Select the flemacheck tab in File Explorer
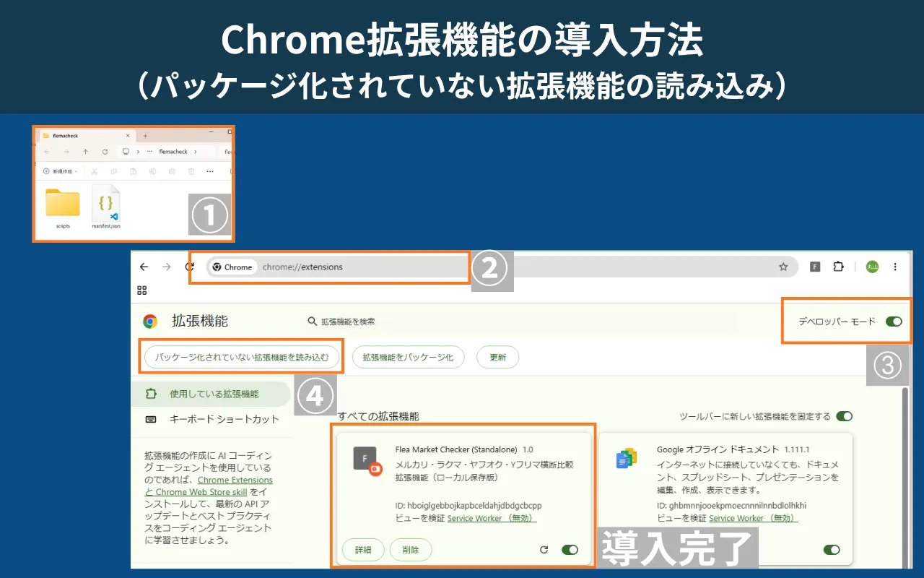Image resolution: width=924 pixels, height=578 pixels. pyautogui.click(x=86, y=135)
